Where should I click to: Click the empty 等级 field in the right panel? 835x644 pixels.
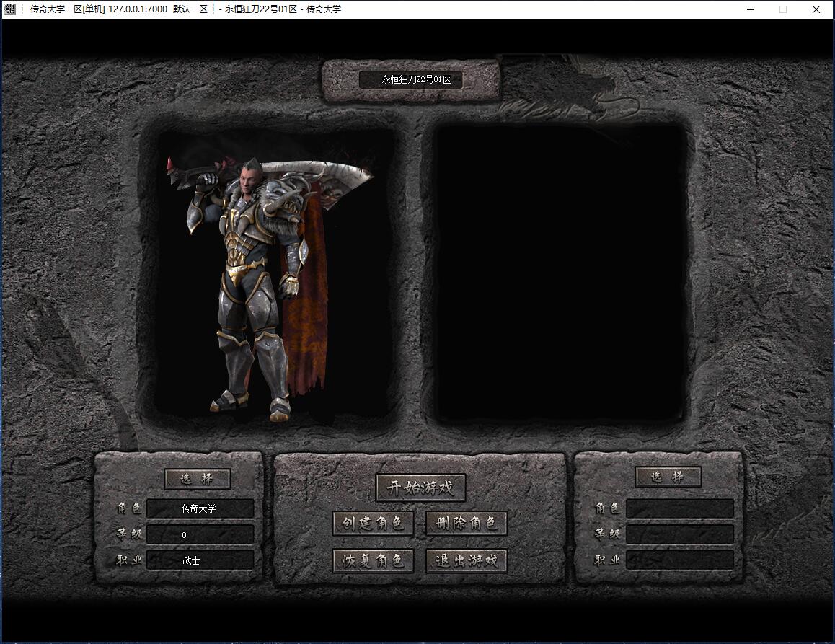[x=680, y=534]
